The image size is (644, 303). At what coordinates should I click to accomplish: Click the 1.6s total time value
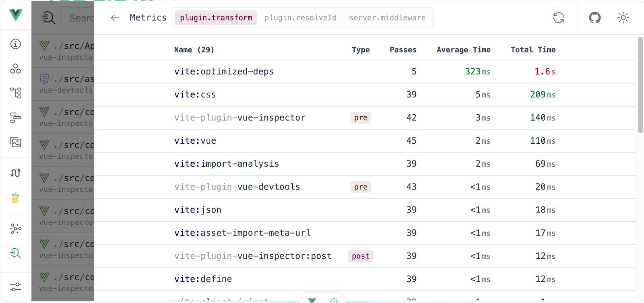pyautogui.click(x=545, y=72)
